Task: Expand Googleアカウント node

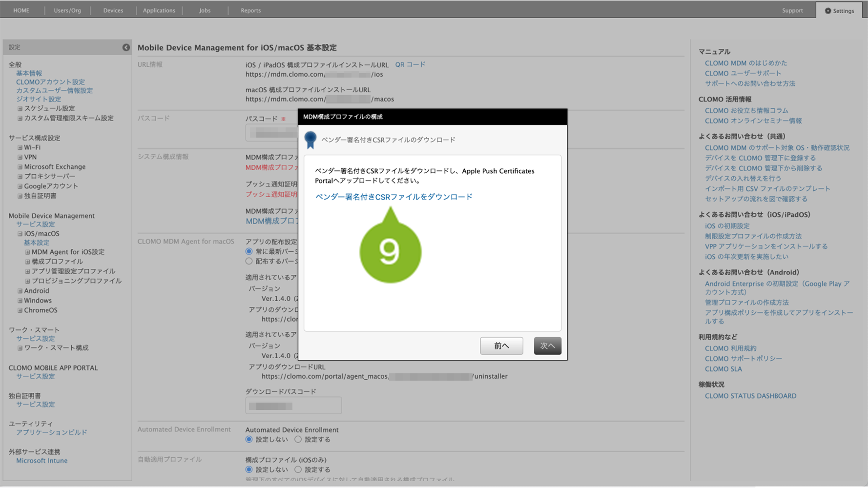Action: pyautogui.click(x=20, y=186)
